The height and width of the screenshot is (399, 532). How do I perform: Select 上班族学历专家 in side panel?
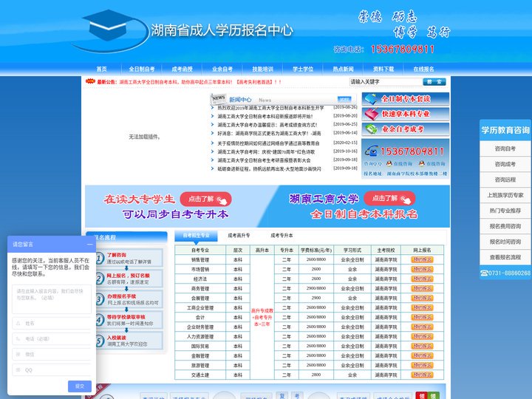pyautogui.click(x=505, y=195)
